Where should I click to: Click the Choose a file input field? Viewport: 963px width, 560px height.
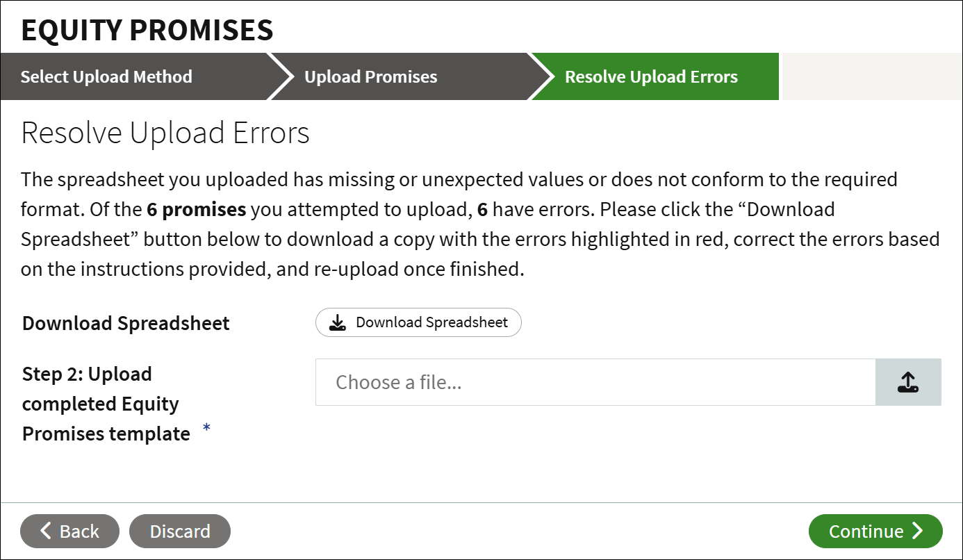point(595,382)
